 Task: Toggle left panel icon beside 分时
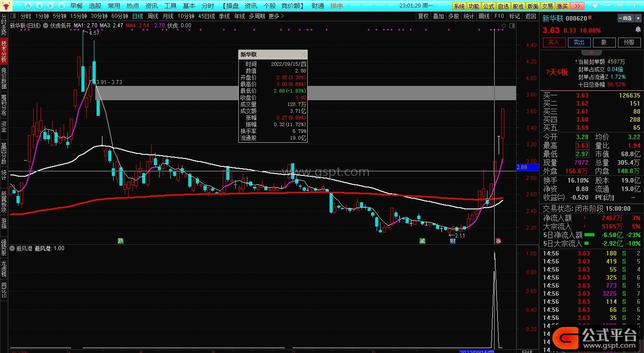click(x=14, y=16)
